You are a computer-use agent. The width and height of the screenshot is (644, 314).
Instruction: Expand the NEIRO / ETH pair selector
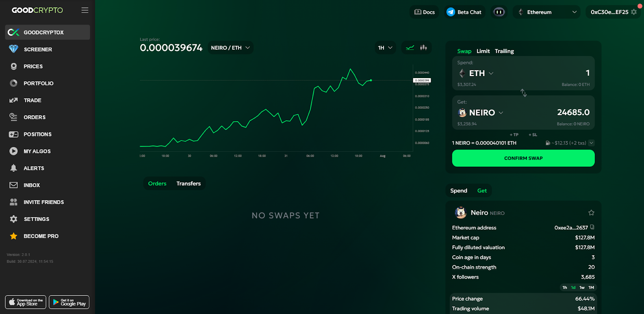(230, 48)
